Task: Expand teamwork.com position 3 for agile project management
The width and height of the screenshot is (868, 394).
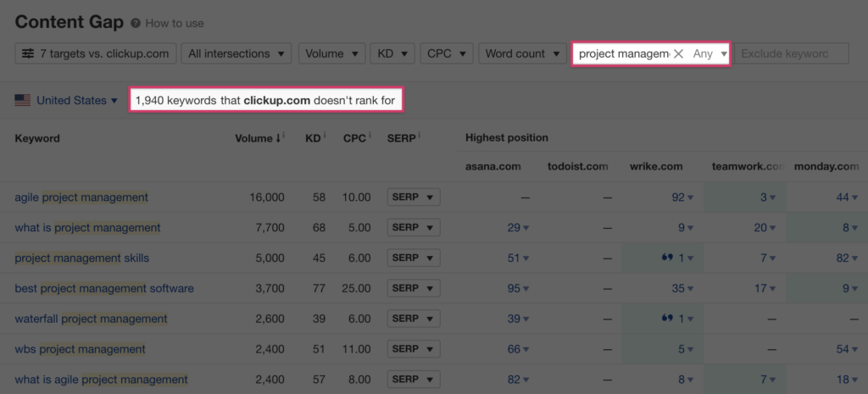Action: click(767, 197)
